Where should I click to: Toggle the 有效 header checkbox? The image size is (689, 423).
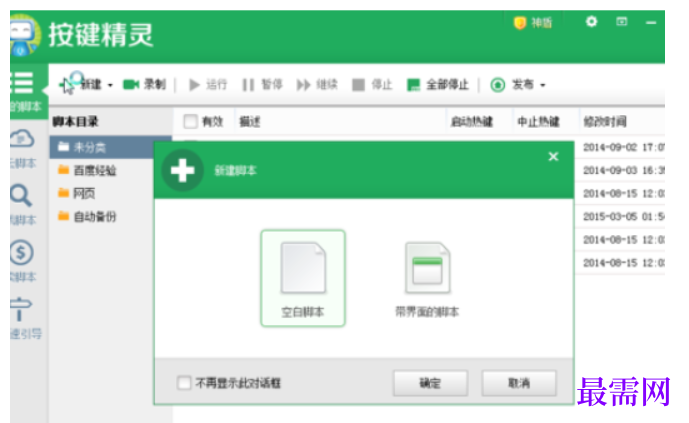190,121
